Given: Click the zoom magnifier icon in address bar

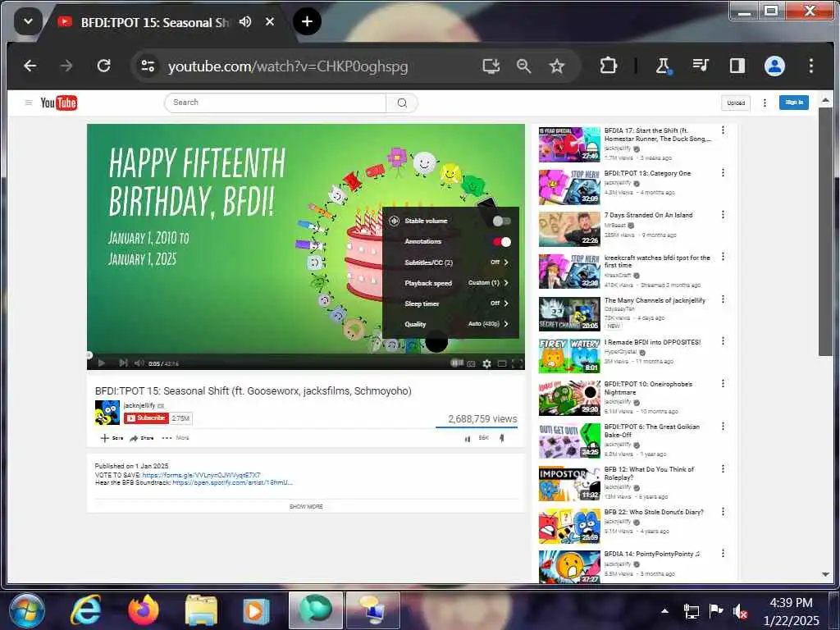Looking at the screenshot, I should [523, 66].
